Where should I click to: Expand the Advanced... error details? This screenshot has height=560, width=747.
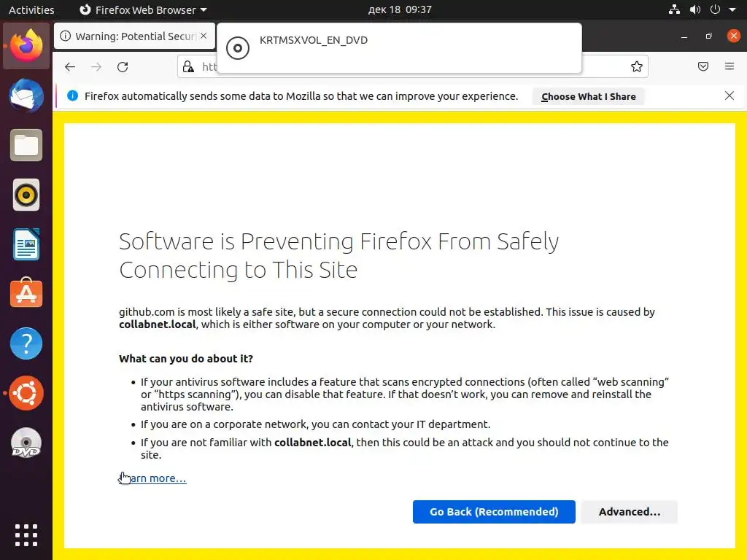(x=629, y=512)
